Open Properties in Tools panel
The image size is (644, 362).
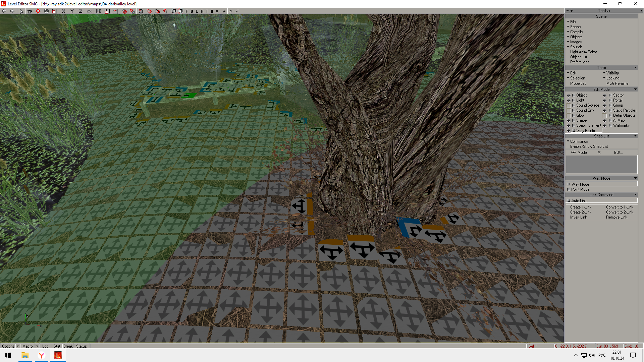point(578,83)
